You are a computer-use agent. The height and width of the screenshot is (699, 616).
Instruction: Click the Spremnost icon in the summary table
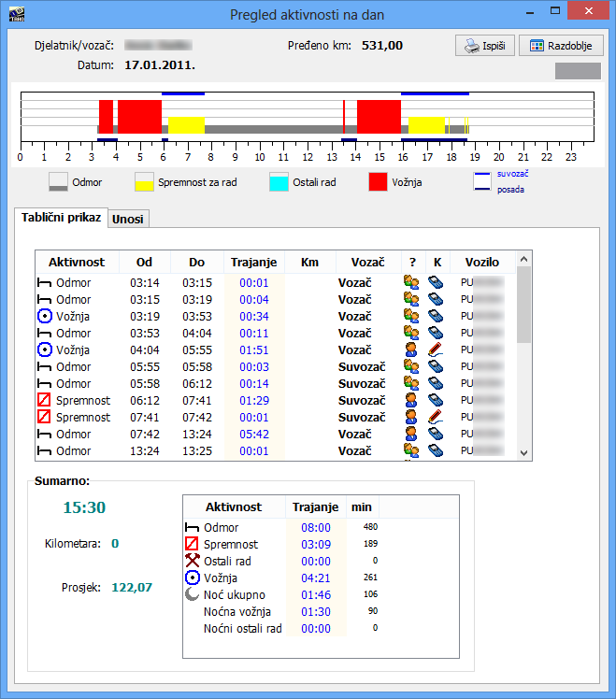pyautogui.click(x=192, y=544)
